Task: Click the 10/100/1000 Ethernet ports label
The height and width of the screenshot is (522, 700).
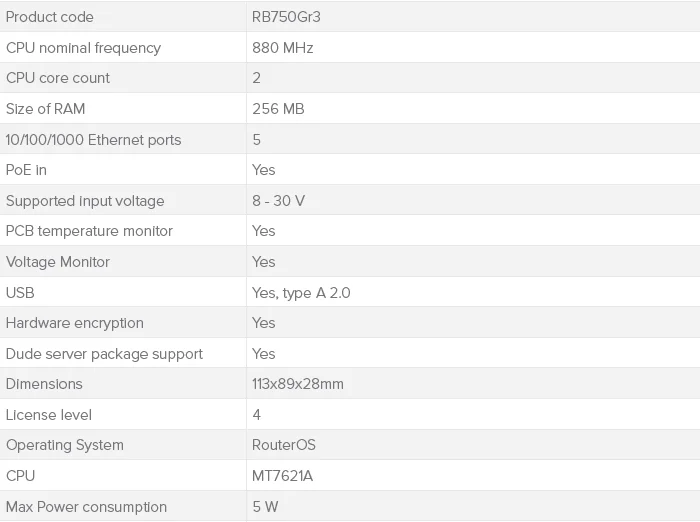Action: [94, 140]
